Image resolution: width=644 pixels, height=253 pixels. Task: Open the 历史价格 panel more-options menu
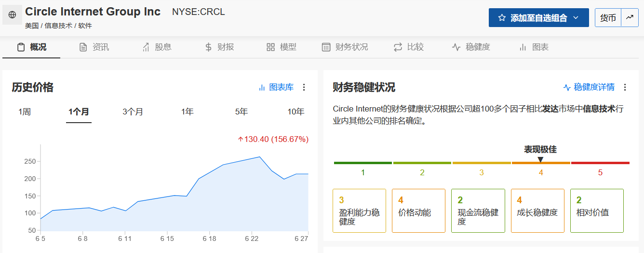pyautogui.click(x=304, y=87)
